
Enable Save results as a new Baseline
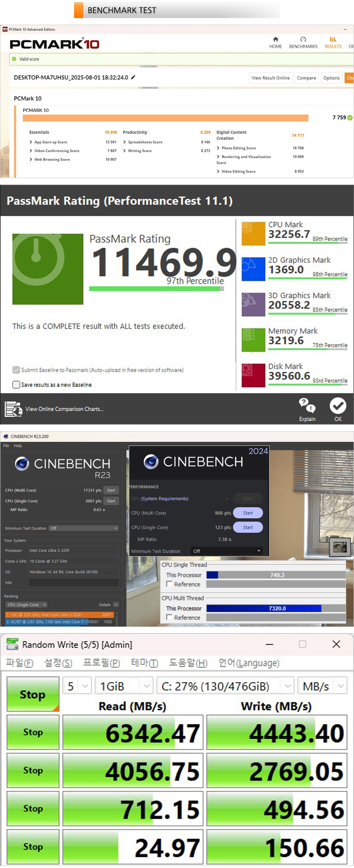[16, 385]
